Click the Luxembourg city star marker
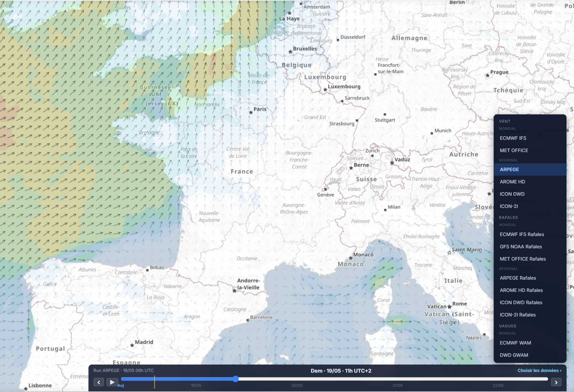The width and height of the screenshot is (574, 392). [x=325, y=89]
